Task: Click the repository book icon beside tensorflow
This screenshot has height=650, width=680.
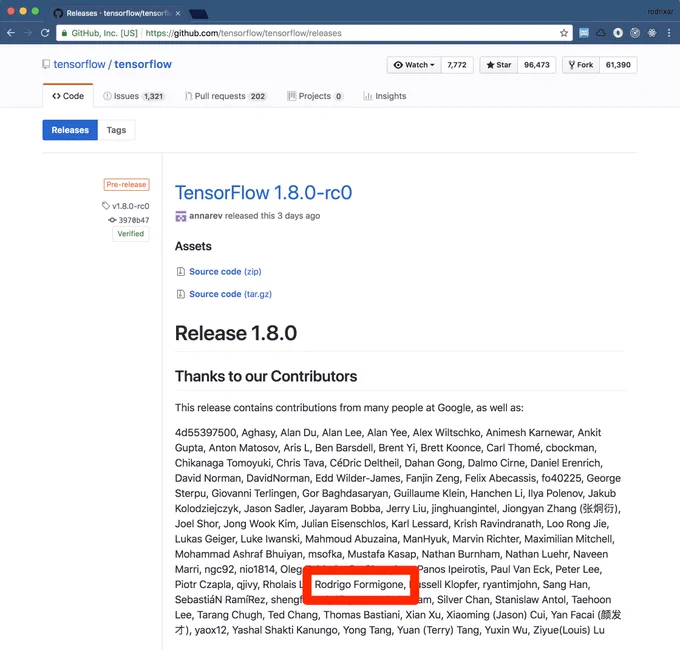Action: point(46,64)
